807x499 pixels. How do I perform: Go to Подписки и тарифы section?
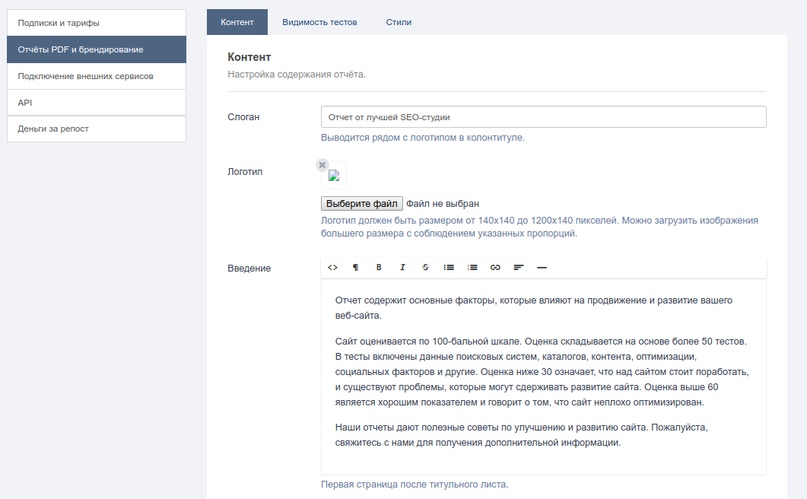point(97,23)
